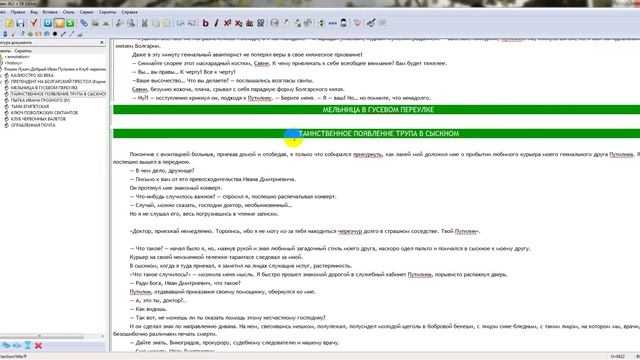
Task: Click the blue right arrow panel icon
Action: click(x=6, y=346)
